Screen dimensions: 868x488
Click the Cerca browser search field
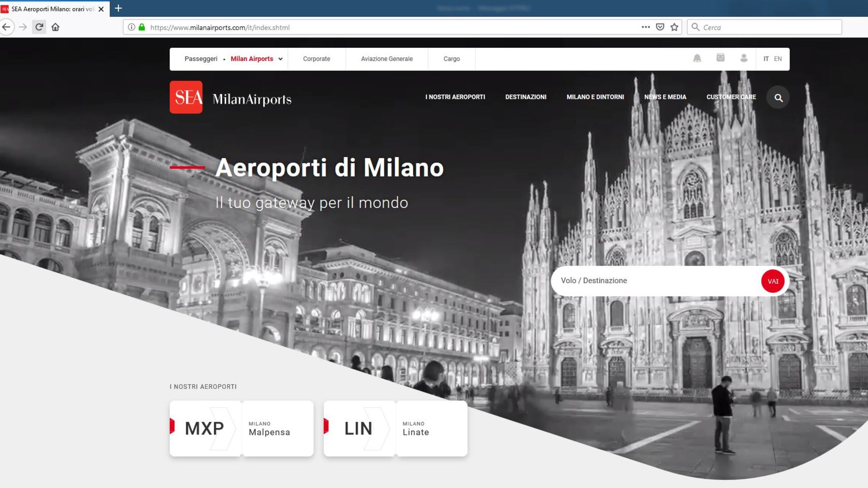click(764, 27)
